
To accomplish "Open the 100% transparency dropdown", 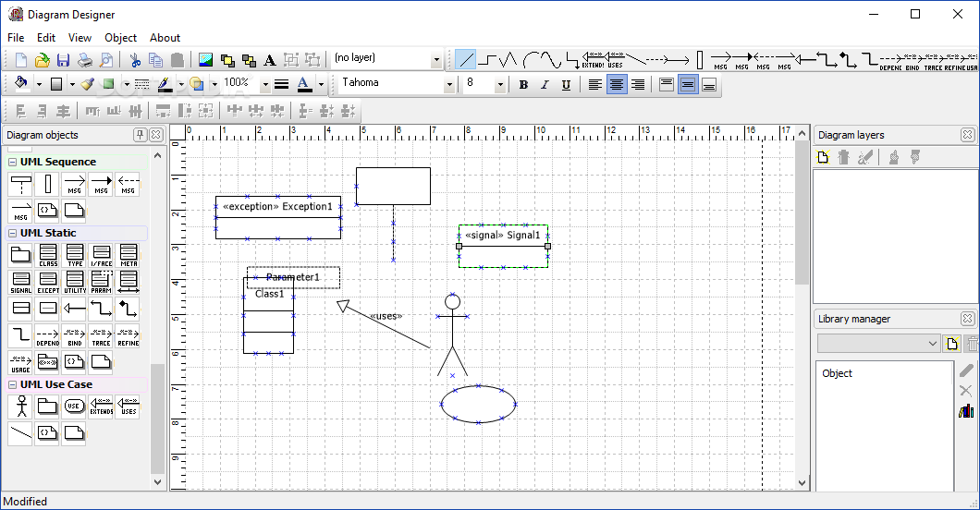I will [x=265, y=84].
